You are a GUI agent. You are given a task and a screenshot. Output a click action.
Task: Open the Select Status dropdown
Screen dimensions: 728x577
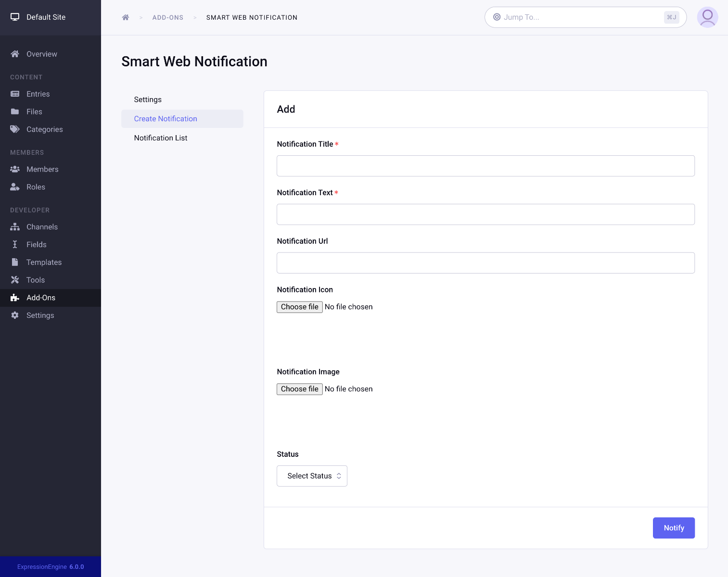click(312, 476)
